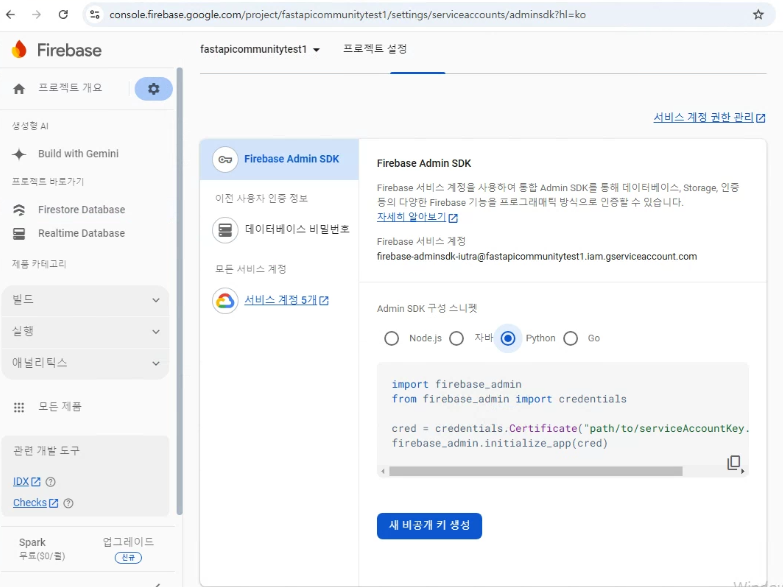
Task: Select 데이터베이스 비밀번호 side tab
Action: pyautogui.click(x=280, y=230)
